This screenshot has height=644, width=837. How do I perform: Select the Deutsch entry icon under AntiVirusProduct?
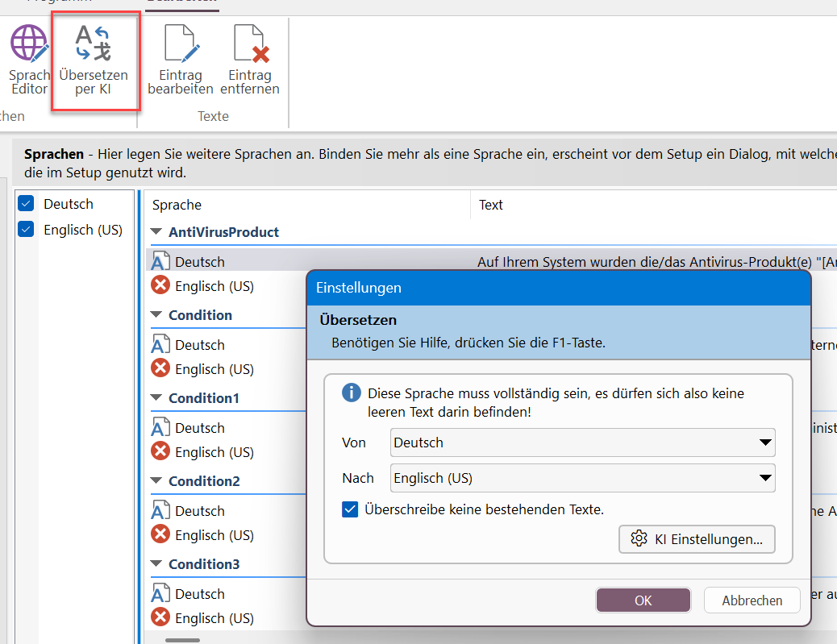pos(160,261)
